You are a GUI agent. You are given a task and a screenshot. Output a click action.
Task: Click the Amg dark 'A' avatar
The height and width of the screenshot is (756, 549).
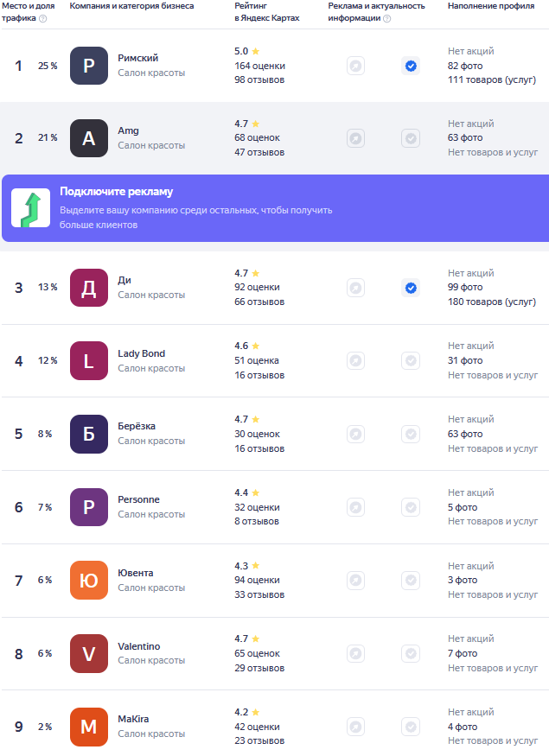[89, 138]
